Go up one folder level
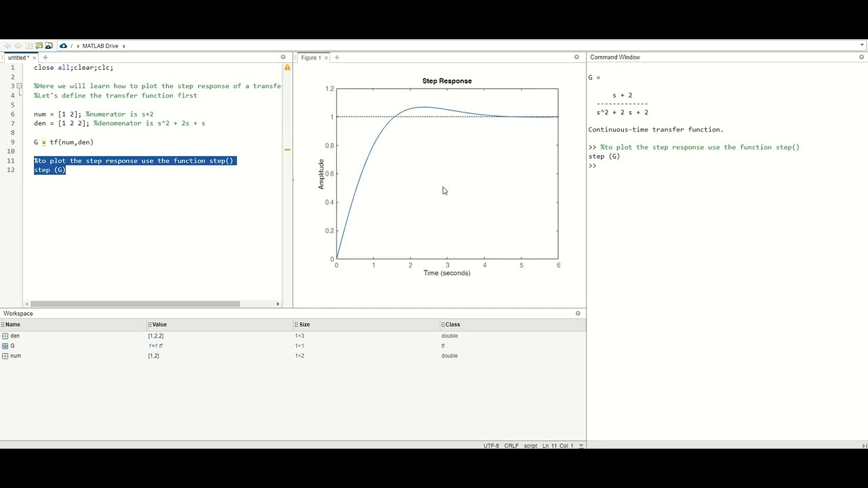The image size is (868, 488). [28, 45]
